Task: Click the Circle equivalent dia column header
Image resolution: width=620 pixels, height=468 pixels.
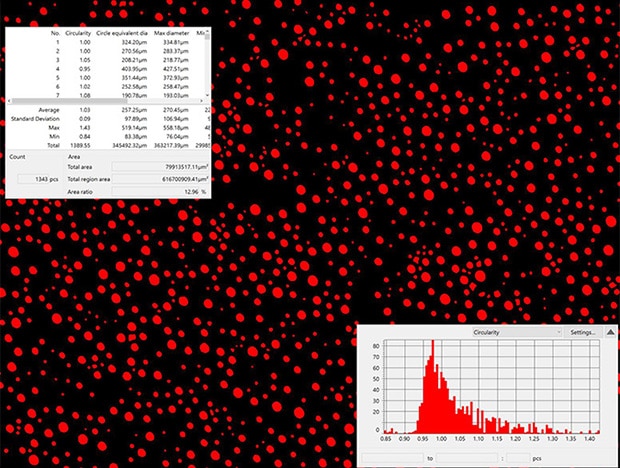Action: click(122, 33)
